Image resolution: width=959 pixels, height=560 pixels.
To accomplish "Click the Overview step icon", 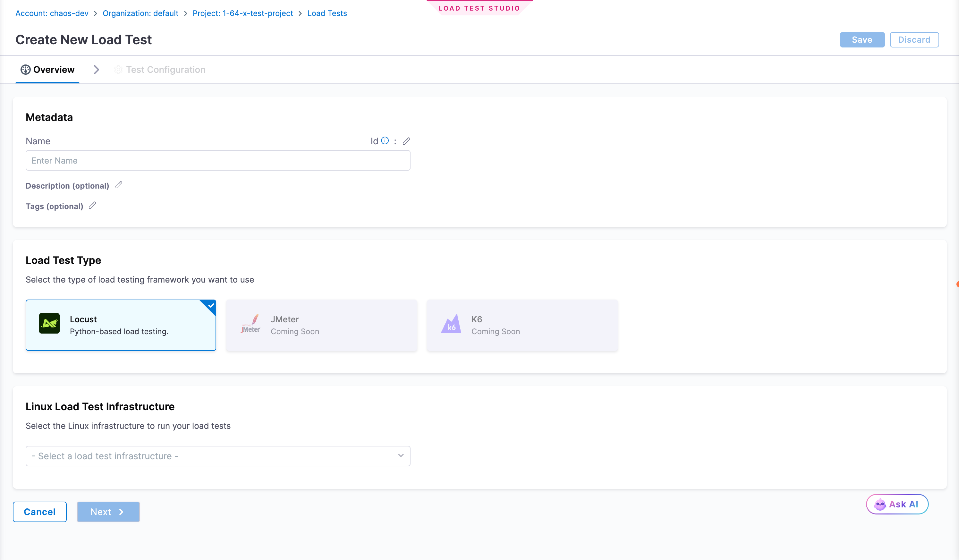I will tap(25, 69).
